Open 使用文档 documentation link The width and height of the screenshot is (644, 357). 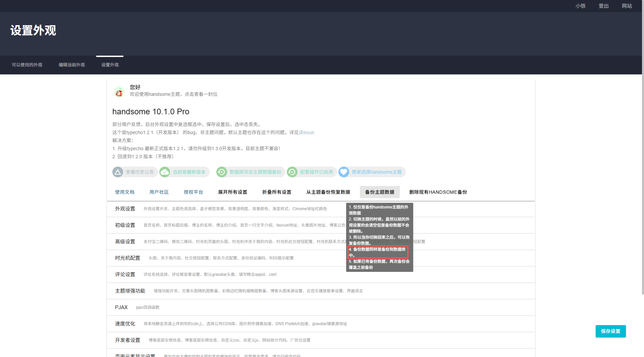tap(125, 192)
